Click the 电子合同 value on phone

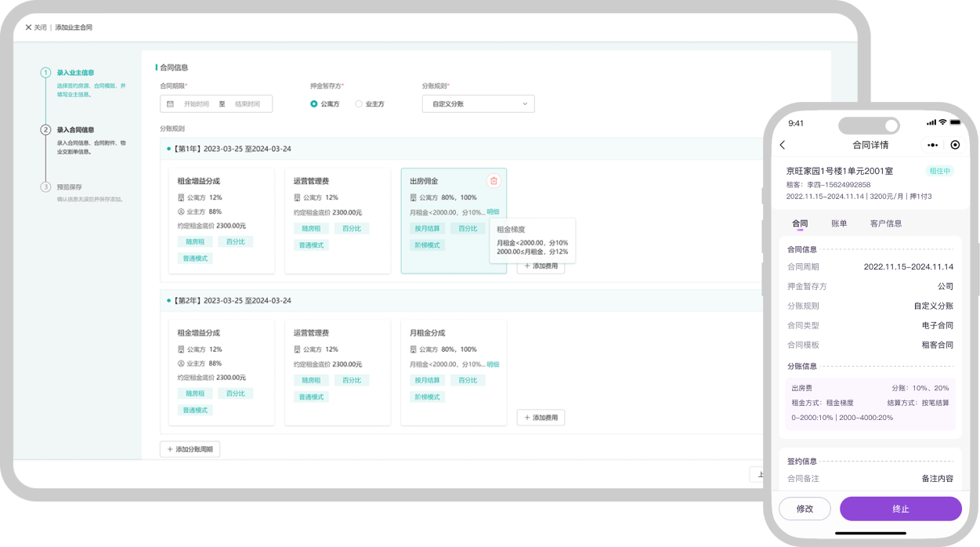pyautogui.click(x=938, y=325)
